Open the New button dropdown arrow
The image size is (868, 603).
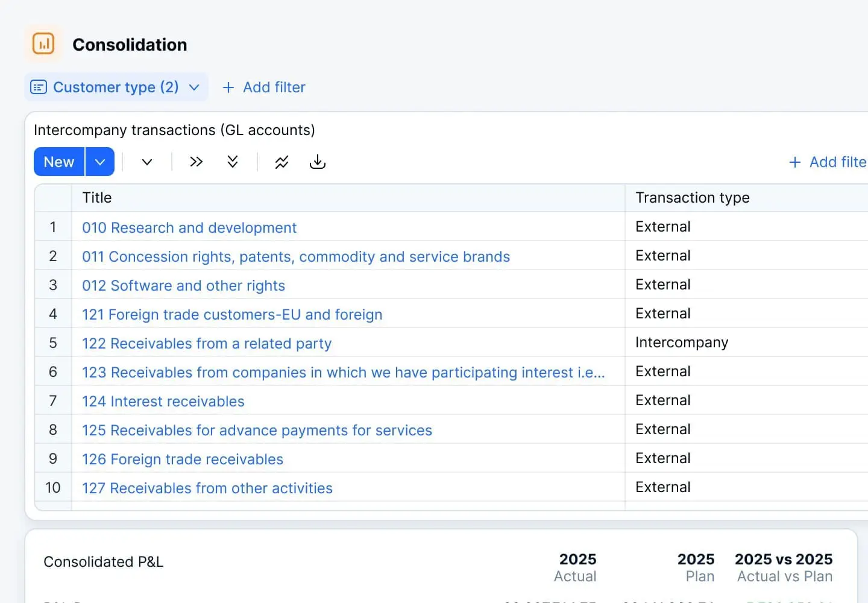coord(100,162)
